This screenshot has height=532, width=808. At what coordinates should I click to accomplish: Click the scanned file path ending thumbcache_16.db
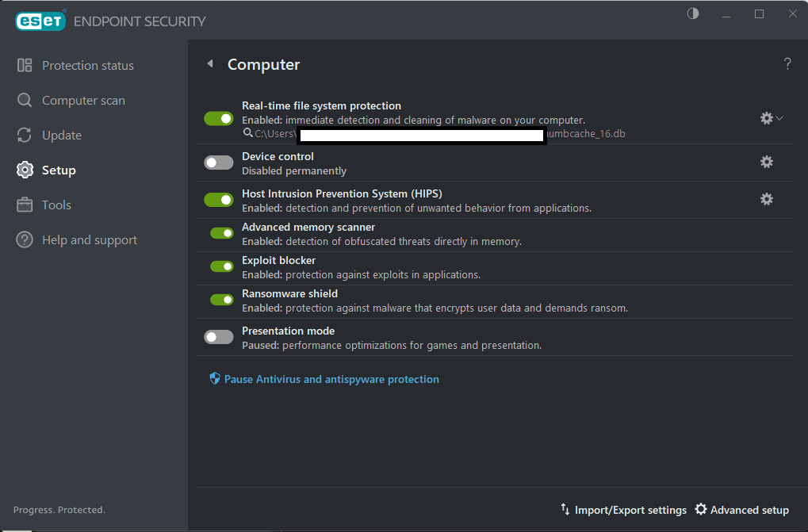click(439, 134)
